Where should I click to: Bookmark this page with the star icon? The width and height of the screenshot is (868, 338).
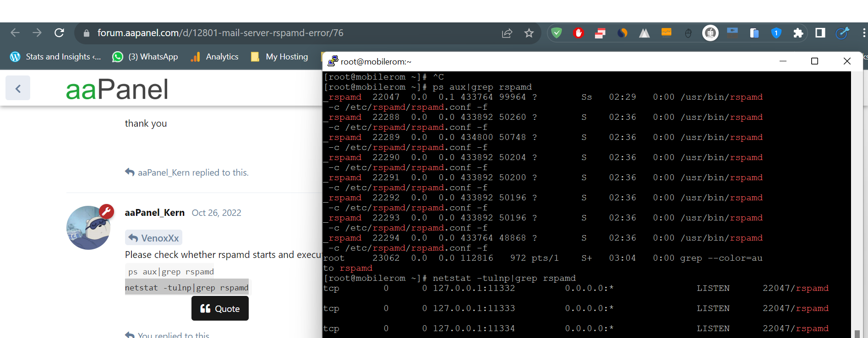[529, 33]
